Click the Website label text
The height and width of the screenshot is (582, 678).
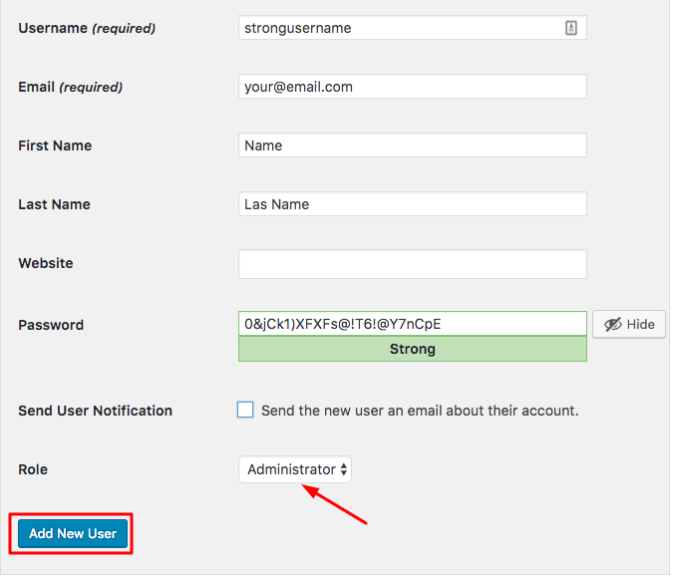46,263
